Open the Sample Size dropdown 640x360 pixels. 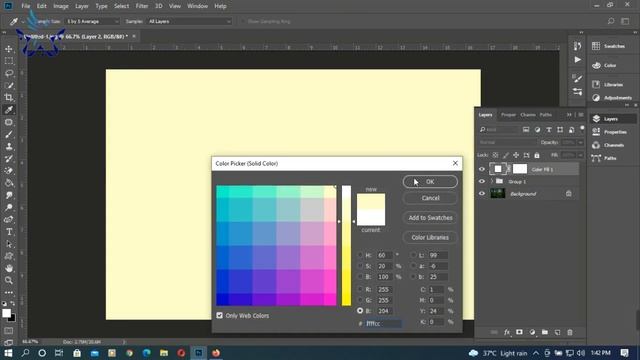pyautogui.click(x=92, y=21)
